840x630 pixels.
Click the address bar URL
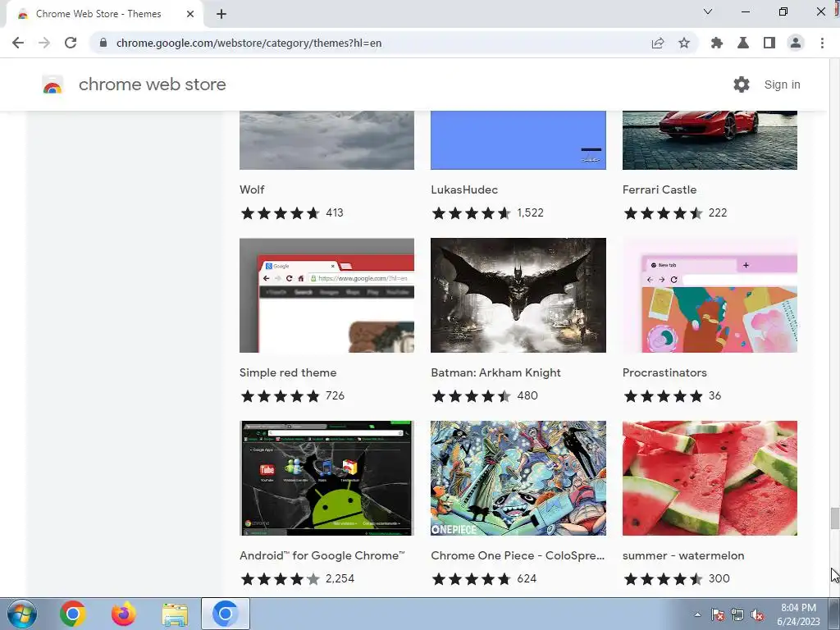coord(249,43)
